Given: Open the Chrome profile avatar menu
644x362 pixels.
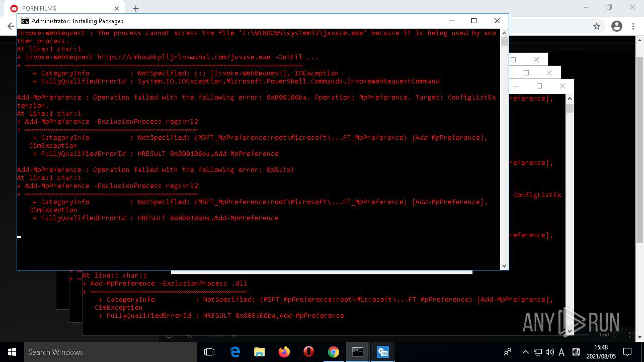Looking at the screenshot, I should (616, 26).
